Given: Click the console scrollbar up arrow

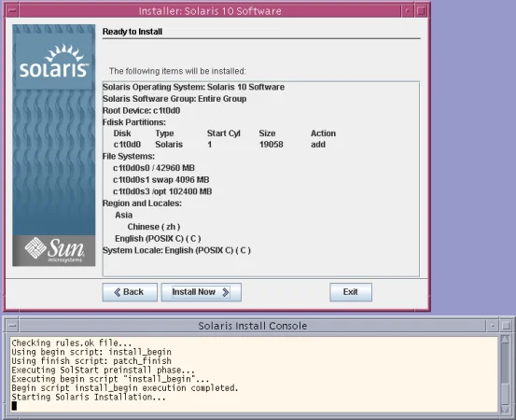Looking at the screenshot, I should pos(505,340).
